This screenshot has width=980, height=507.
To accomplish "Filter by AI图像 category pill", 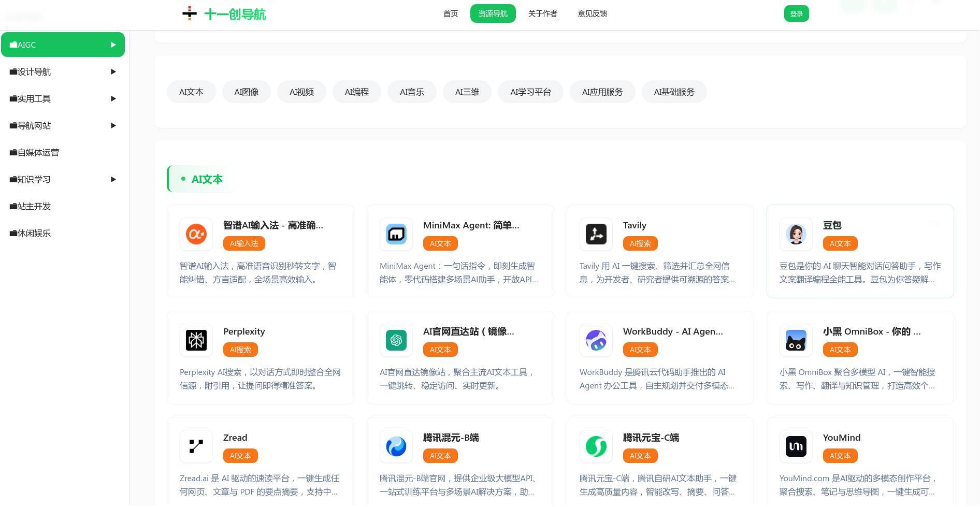I will (246, 92).
